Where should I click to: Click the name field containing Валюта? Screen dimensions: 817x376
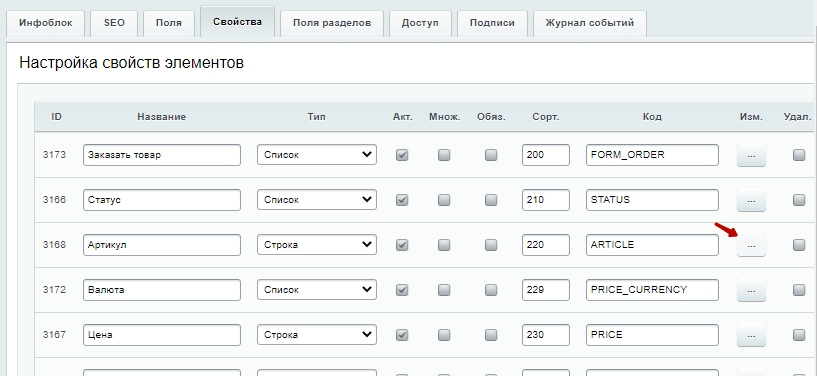(x=162, y=290)
